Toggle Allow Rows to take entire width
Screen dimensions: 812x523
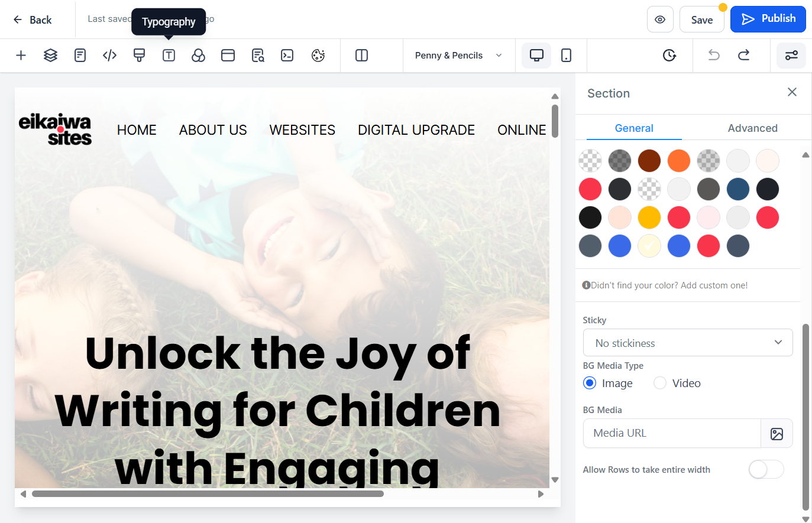point(766,469)
